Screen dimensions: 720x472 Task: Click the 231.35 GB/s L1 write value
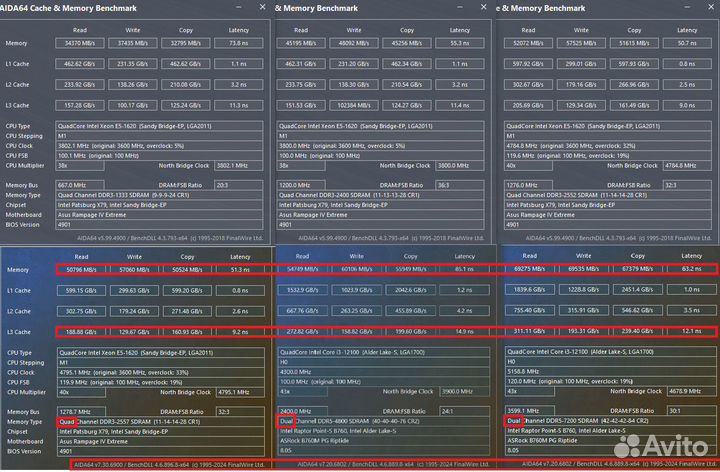point(133,64)
